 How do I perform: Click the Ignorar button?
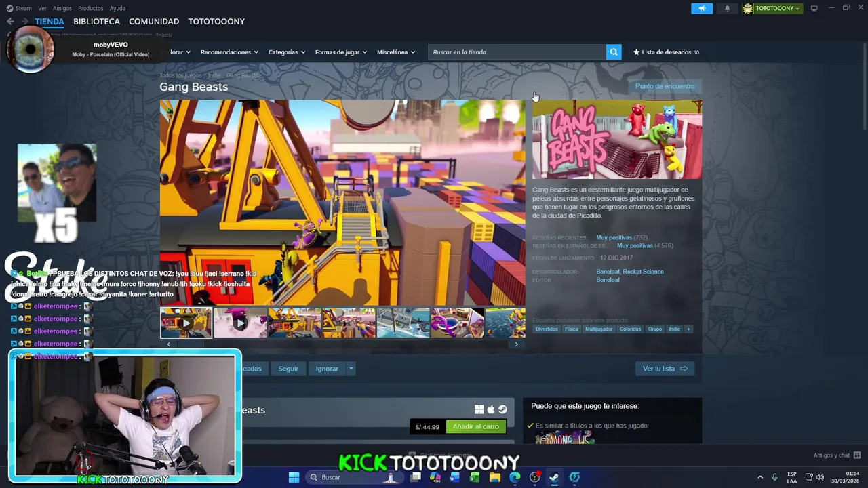327,369
